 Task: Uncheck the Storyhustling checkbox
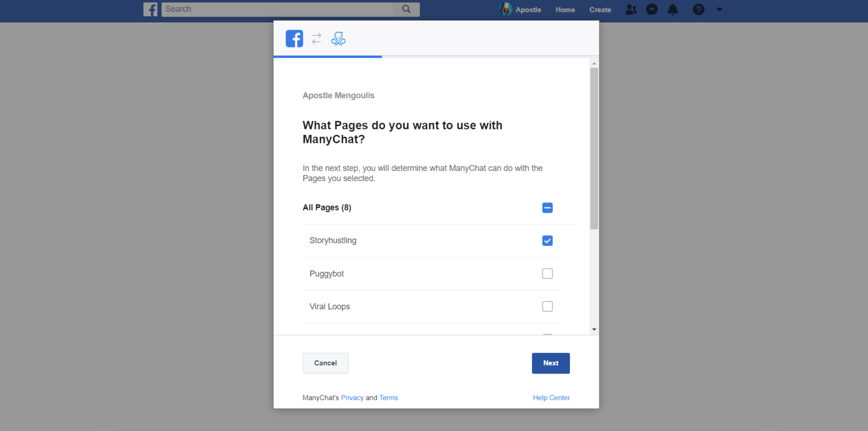[x=547, y=240]
